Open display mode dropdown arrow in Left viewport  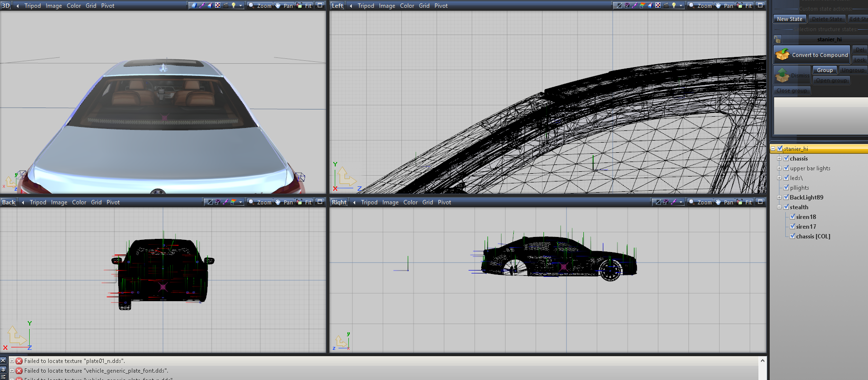[681, 6]
